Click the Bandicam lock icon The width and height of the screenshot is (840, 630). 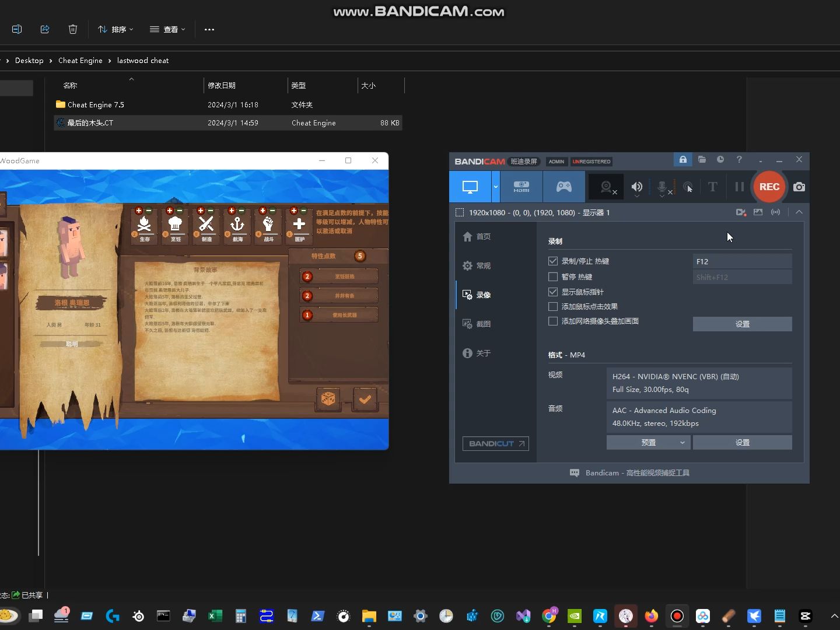pos(682,159)
